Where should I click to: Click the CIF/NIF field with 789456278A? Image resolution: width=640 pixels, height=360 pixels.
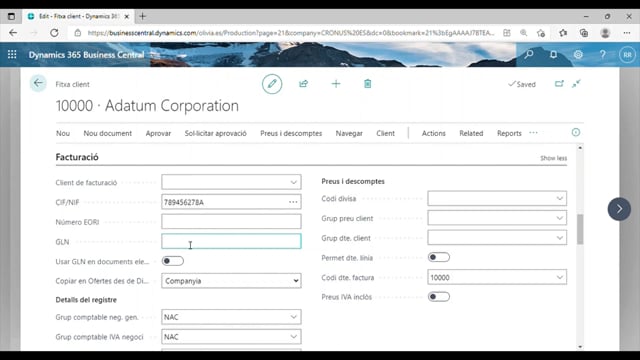click(x=231, y=202)
